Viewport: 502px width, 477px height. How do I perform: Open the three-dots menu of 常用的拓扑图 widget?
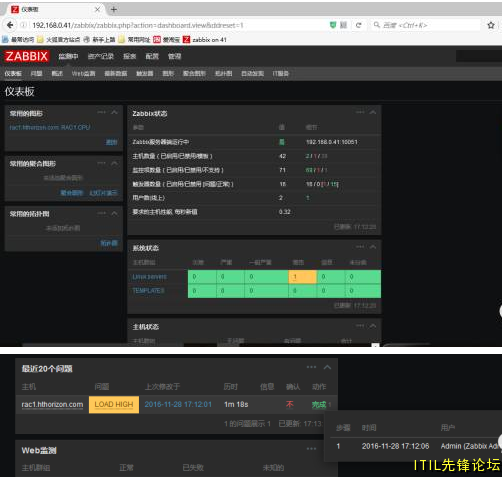(101, 213)
